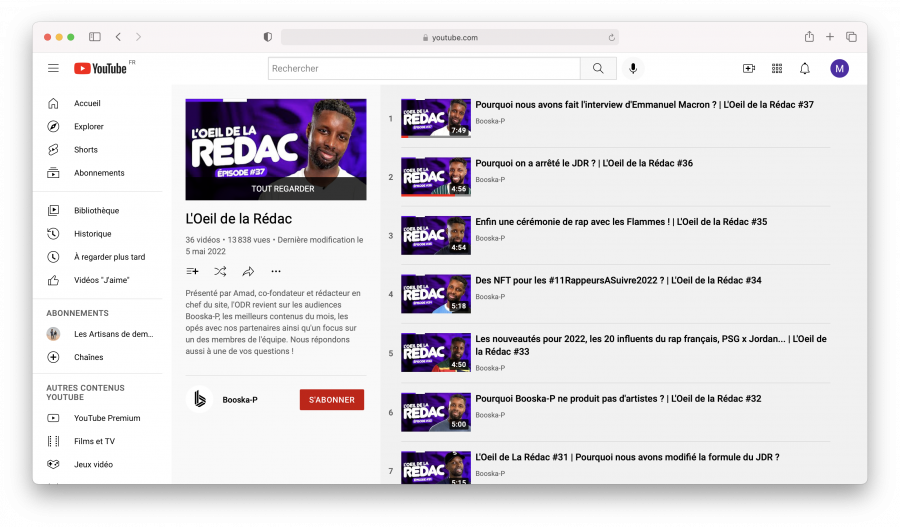Click the YouTube logo
This screenshot has height=527, width=900.
click(100, 68)
